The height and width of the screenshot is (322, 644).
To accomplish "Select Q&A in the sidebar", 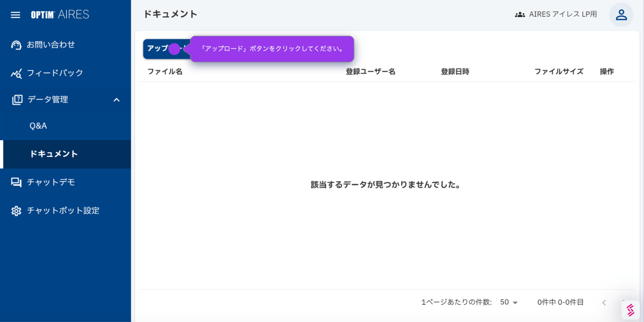I will pyautogui.click(x=38, y=126).
